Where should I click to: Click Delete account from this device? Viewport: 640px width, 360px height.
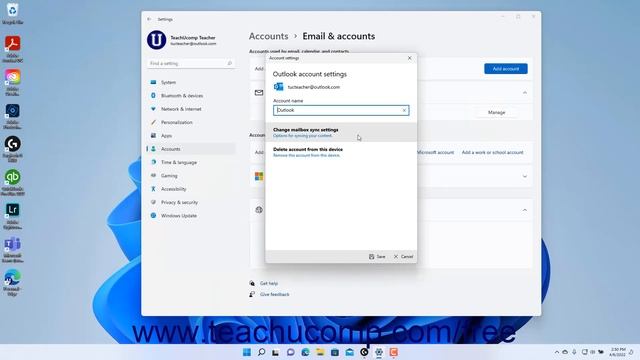point(341,152)
